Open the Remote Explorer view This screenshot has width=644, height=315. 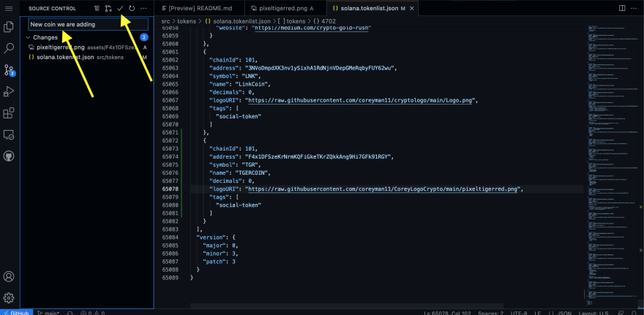click(x=9, y=134)
